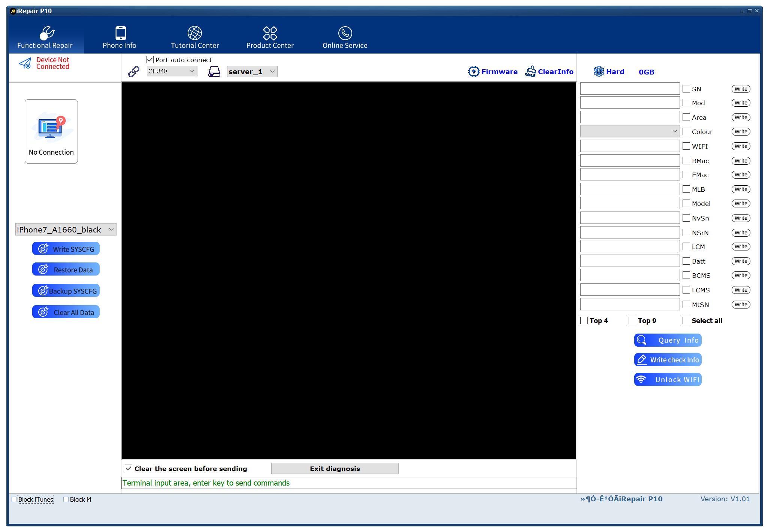Check the Colour checkbox

pos(686,131)
